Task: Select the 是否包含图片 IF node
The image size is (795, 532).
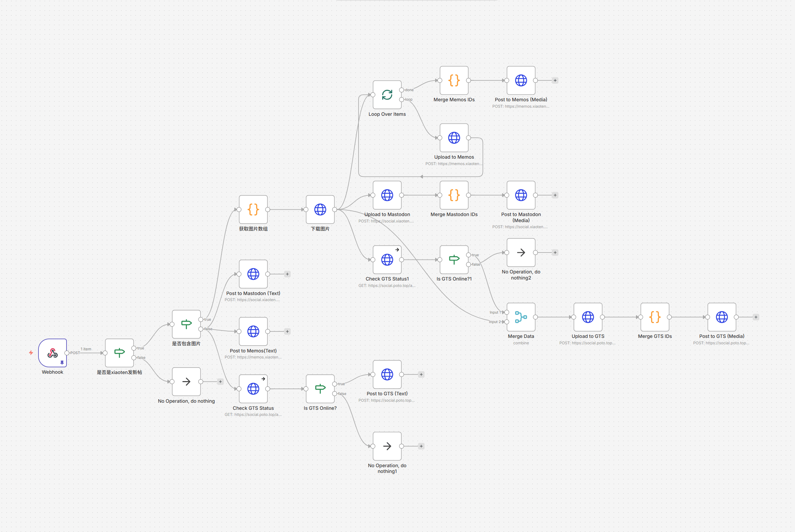Action: pyautogui.click(x=186, y=324)
